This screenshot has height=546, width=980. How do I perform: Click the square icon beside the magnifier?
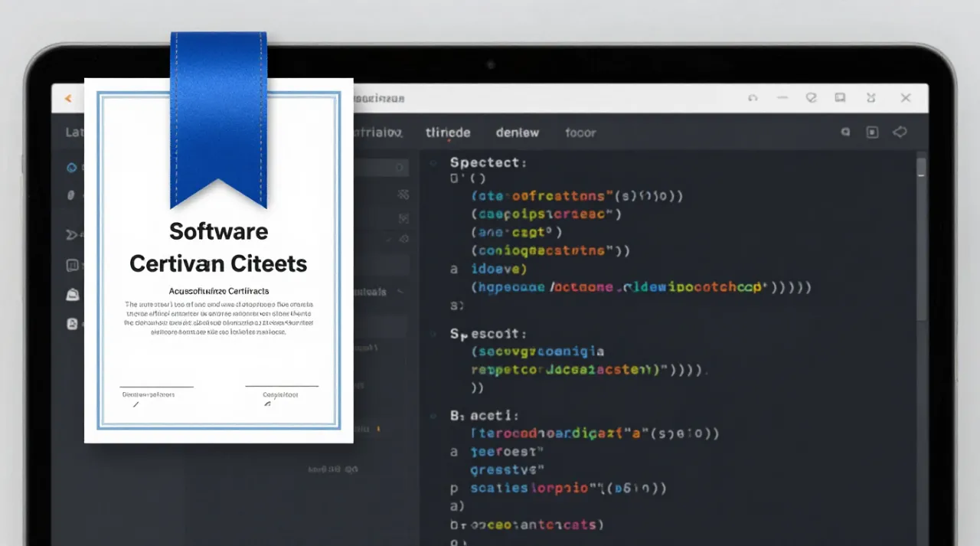click(872, 132)
